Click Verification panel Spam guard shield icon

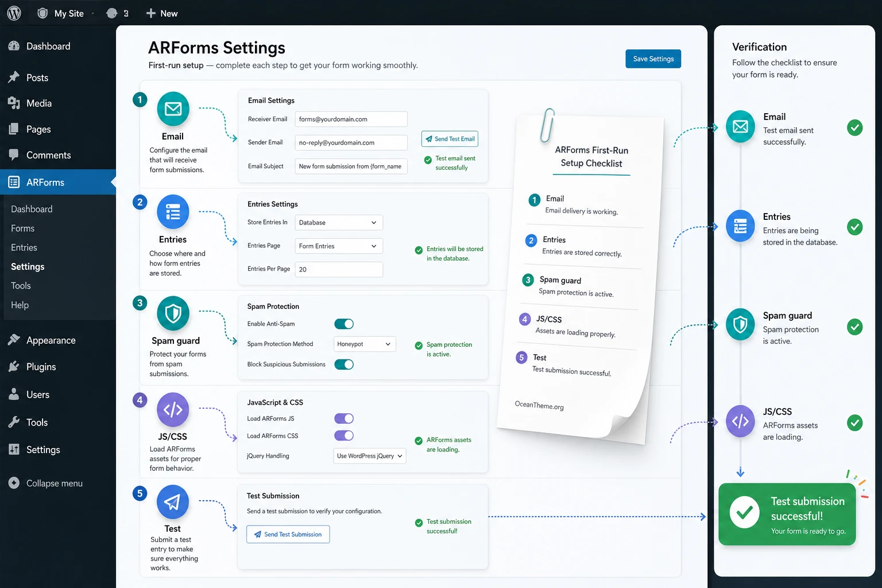(x=740, y=324)
